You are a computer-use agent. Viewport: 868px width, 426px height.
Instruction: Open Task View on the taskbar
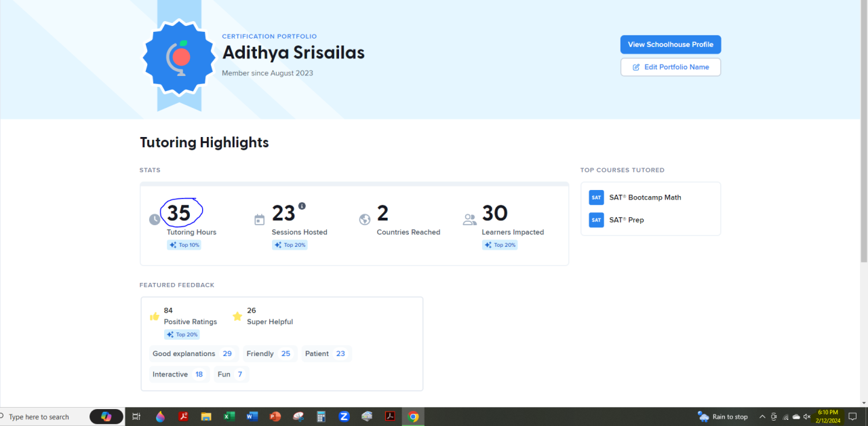[x=136, y=417]
